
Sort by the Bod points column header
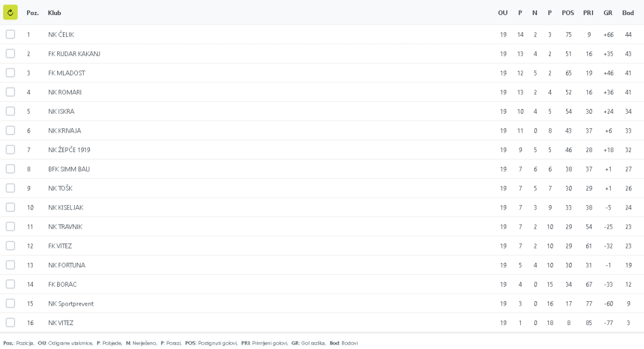(628, 13)
